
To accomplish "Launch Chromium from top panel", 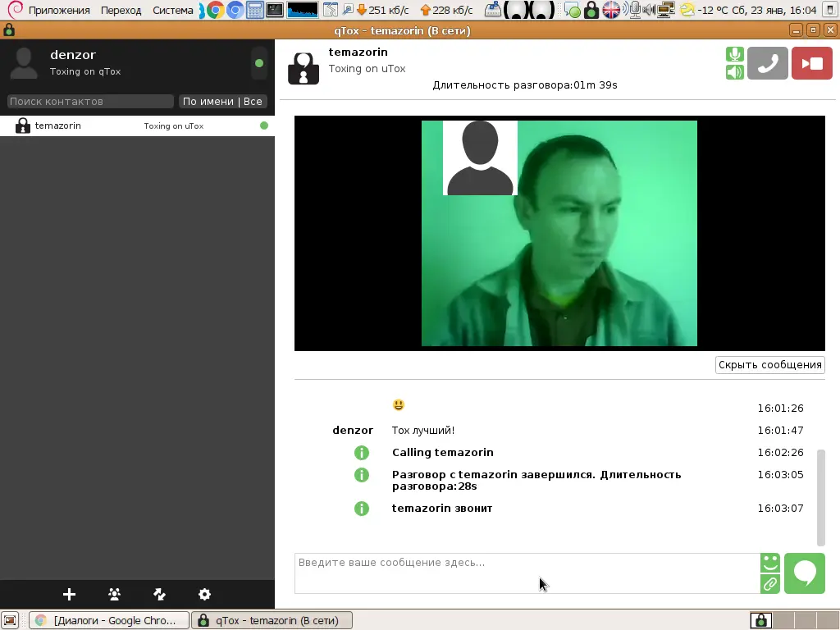I will click(235, 10).
